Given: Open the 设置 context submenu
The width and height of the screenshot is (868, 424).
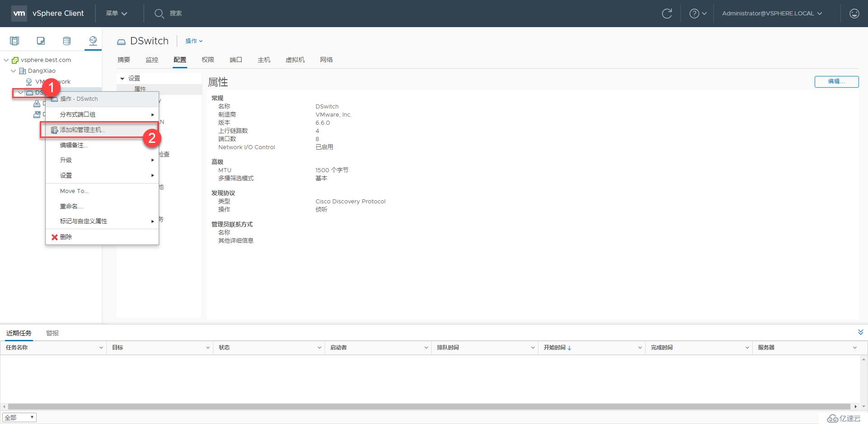Looking at the screenshot, I should 102,175.
